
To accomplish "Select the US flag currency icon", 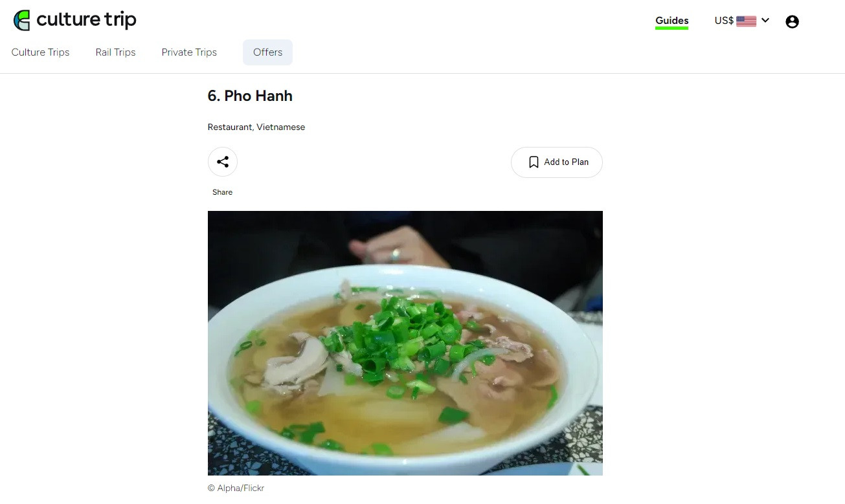I will click(x=746, y=21).
